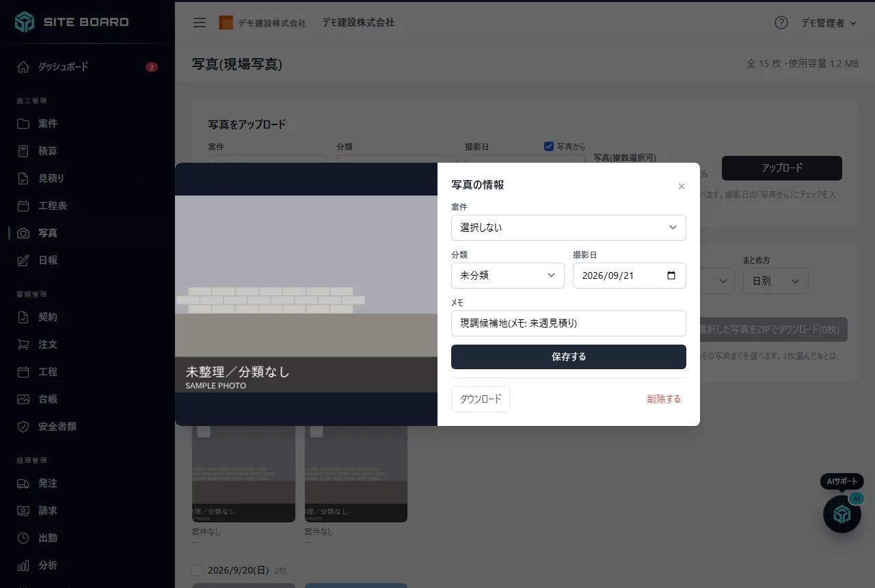Click the 出勤 clock icon
The image size is (875, 588).
[x=23, y=538]
